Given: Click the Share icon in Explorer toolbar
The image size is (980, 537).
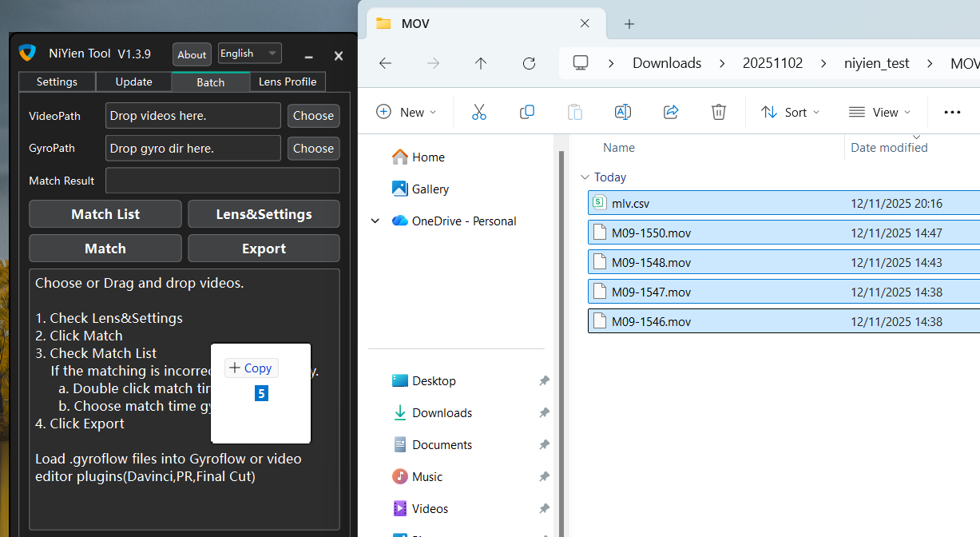Looking at the screenshot, I should tap(671, 112).
